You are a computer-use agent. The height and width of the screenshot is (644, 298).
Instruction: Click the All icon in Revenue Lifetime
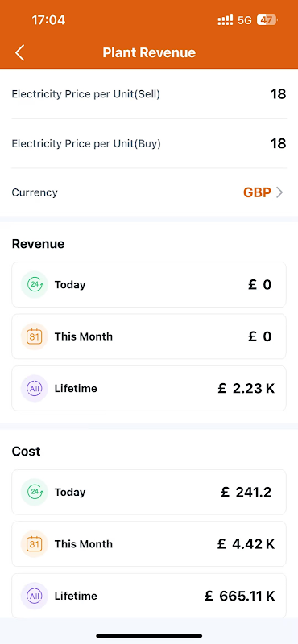pyautogui.click(x=35, y=388)
